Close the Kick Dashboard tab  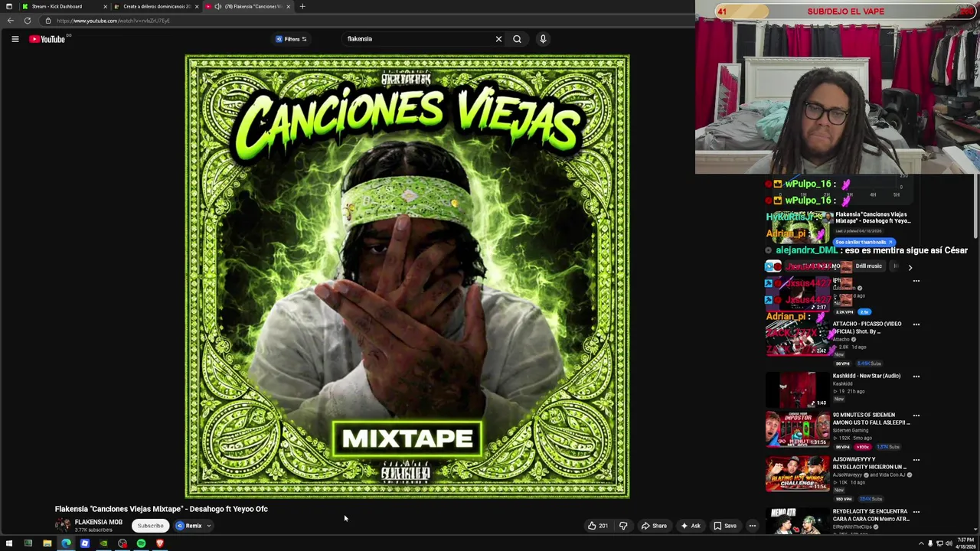pos(105,6)
